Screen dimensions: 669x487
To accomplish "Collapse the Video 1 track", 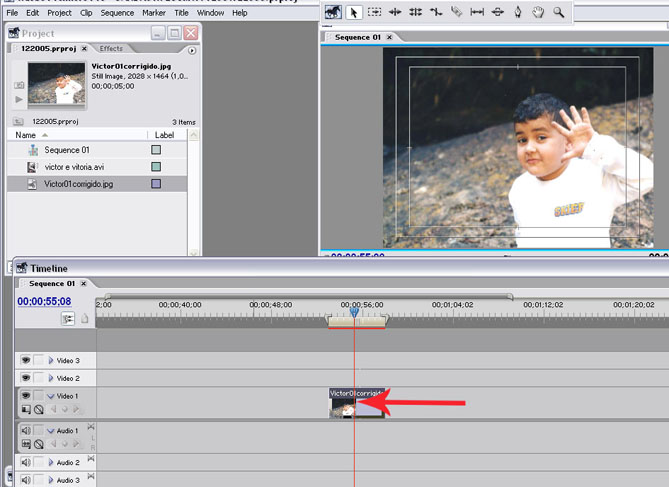I will (x=51, y=397).
